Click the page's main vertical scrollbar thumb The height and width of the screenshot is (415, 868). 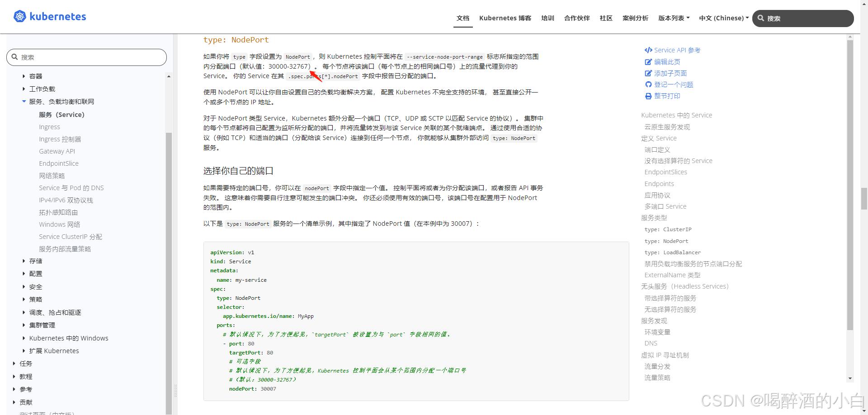864,199
